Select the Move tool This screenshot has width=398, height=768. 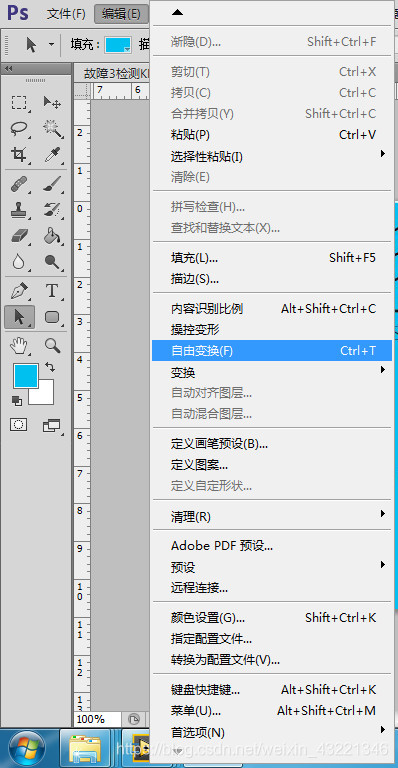point(51,103)
